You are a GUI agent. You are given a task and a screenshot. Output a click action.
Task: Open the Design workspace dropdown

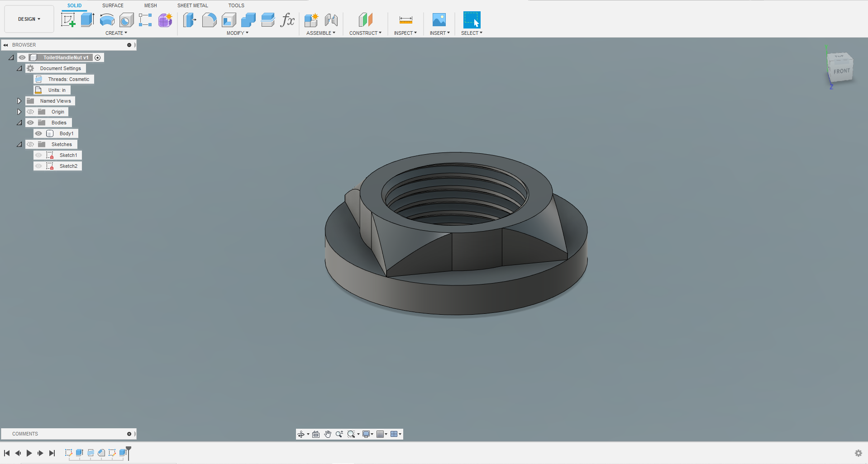pyautogui.click(x=29, y=19)
